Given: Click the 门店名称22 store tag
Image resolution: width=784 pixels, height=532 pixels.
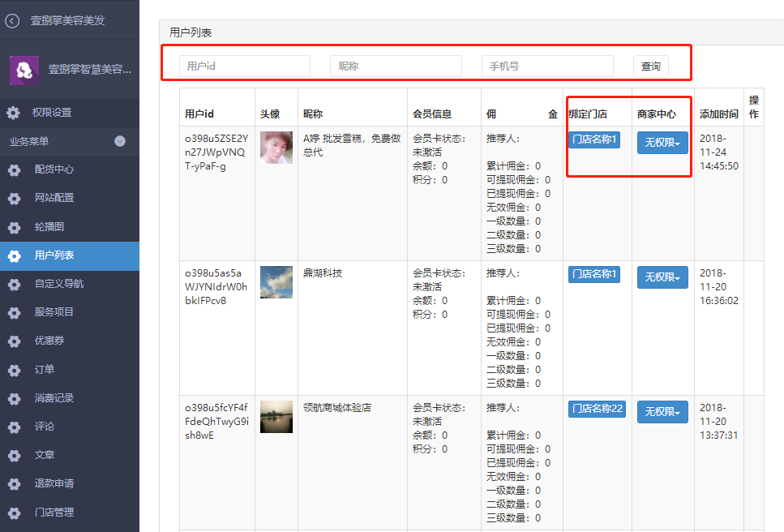Looking at the screenshot, I should [597, 409].
